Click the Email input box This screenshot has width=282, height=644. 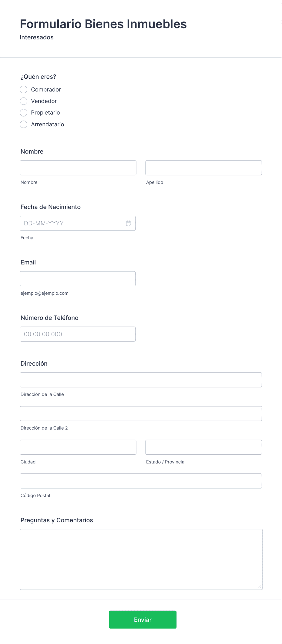click(x=78, y=279)
